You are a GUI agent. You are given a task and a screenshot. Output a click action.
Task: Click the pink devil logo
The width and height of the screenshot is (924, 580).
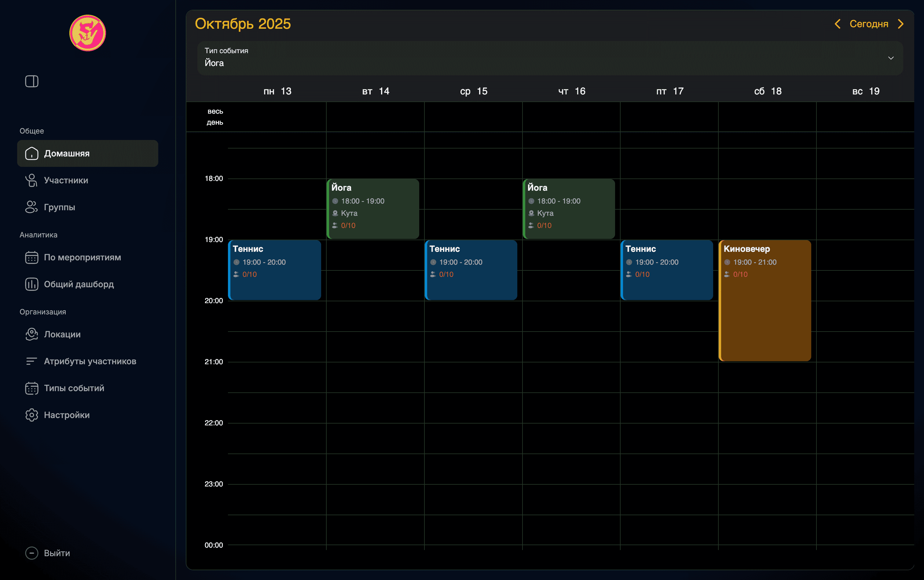[x=87, y=33]
